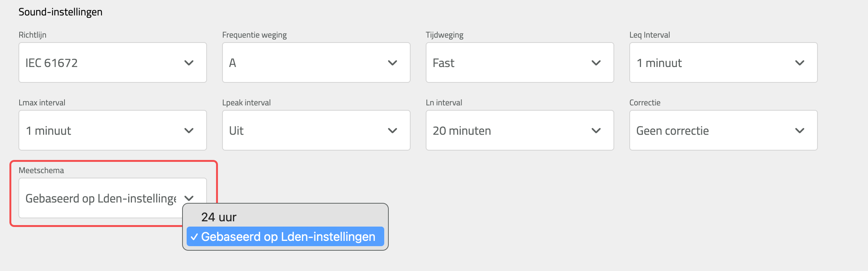The image size is (868, 271).
Task: Click the chevron in Lmax interval field
Action: 189,131
